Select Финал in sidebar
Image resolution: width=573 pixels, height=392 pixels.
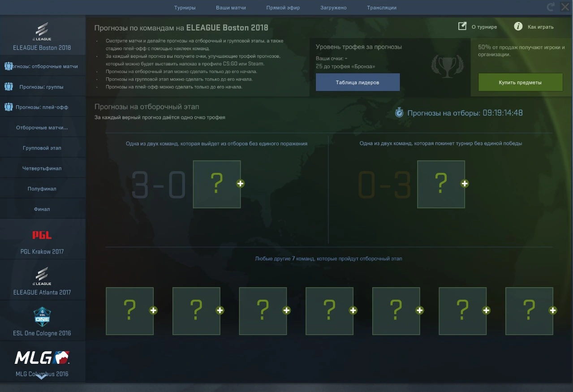43,209
